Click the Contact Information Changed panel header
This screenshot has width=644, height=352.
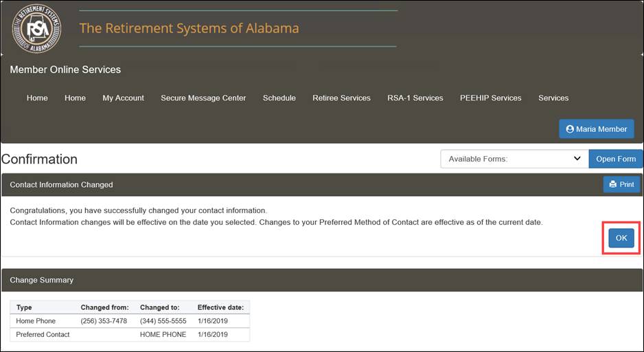pos(61,185)
